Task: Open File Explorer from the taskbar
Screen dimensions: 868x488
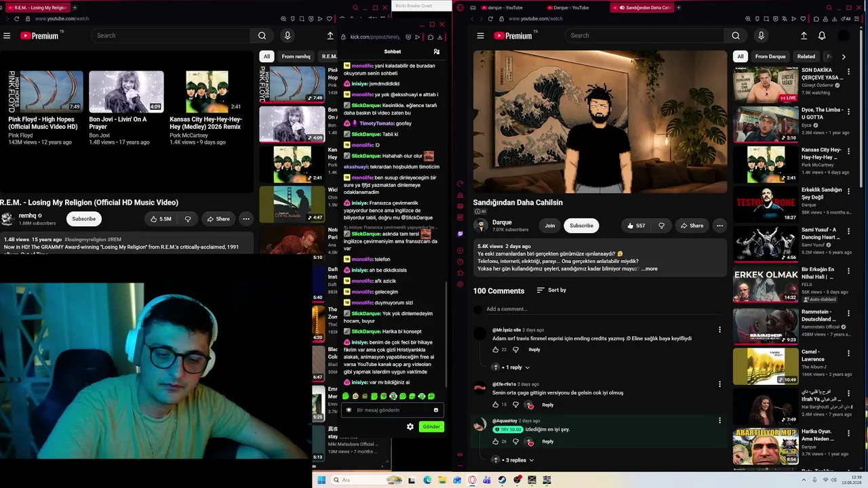Action: [442, 480]
